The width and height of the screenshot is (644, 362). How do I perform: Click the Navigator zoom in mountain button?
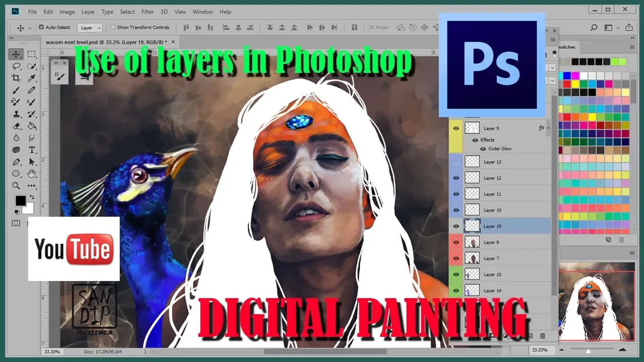pos(622,349)
